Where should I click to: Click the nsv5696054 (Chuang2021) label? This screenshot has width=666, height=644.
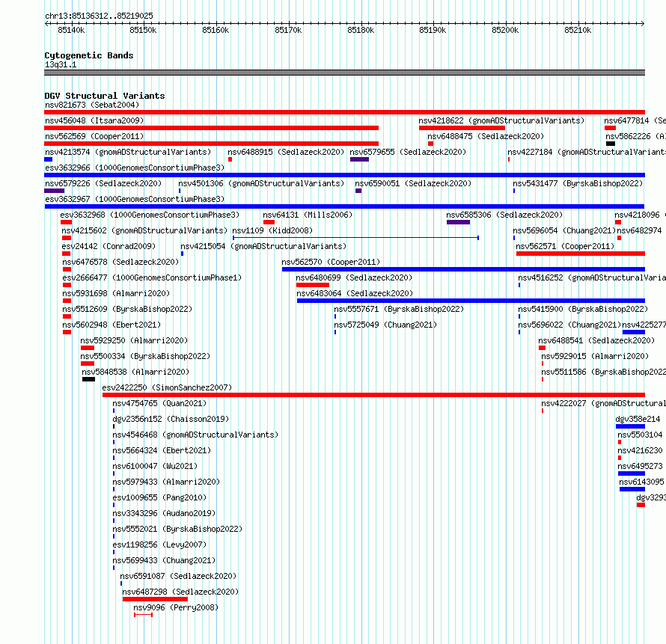pyautogui.click(x=564, y=230)
